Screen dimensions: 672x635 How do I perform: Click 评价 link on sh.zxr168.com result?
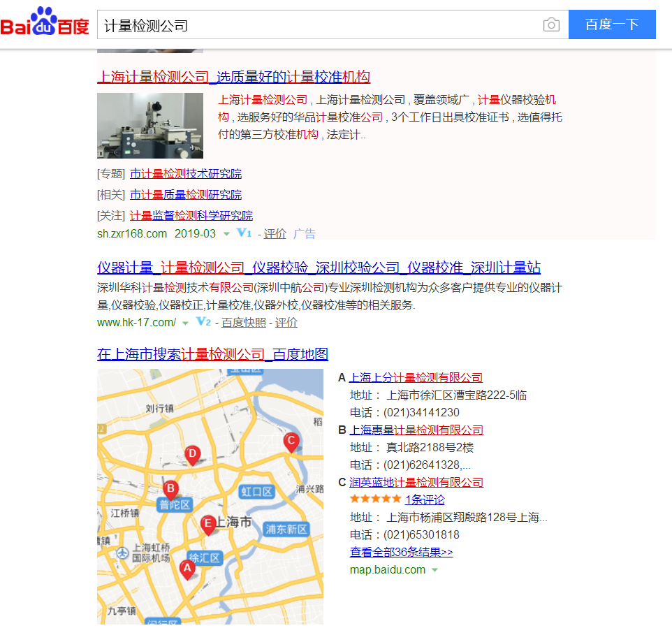coord(275,234)
